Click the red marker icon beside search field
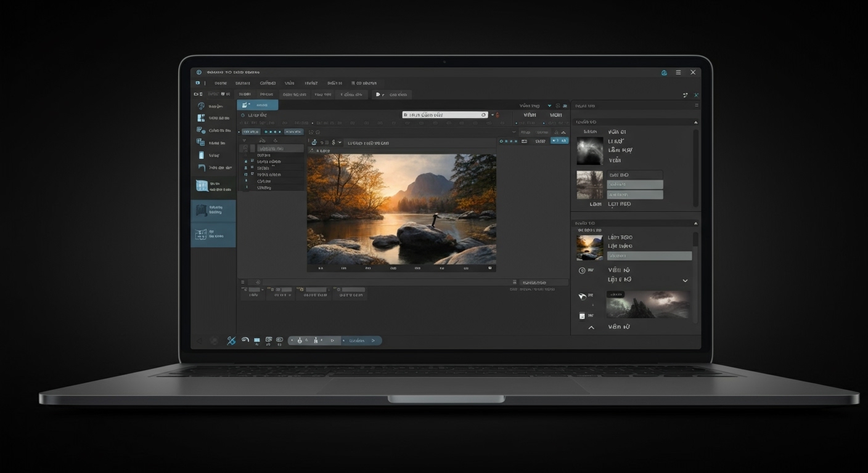Image resolution: width=868 pixels, height=473 pixels. pyautogui.click(x=497, y=115)
